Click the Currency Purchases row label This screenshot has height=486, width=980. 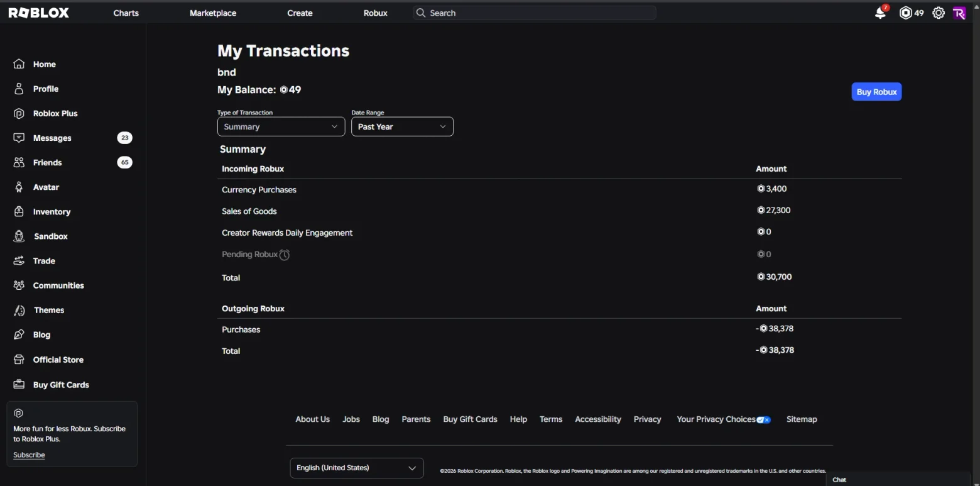coord(259,190)
